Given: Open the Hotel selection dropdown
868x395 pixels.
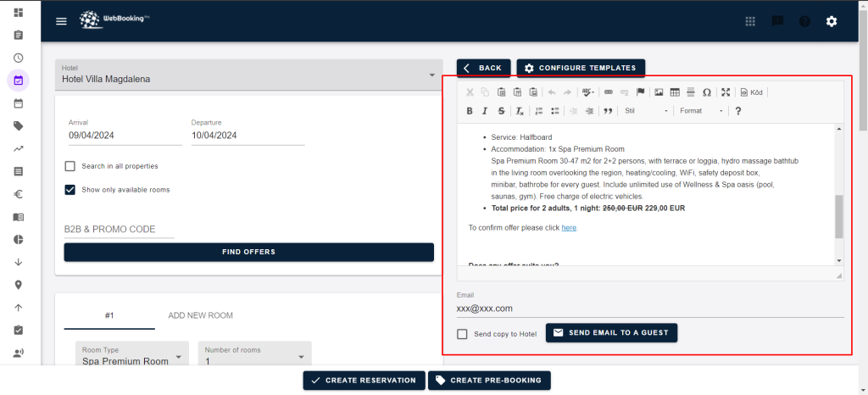Looking at the screenshot, I should [x=248, y=76].
